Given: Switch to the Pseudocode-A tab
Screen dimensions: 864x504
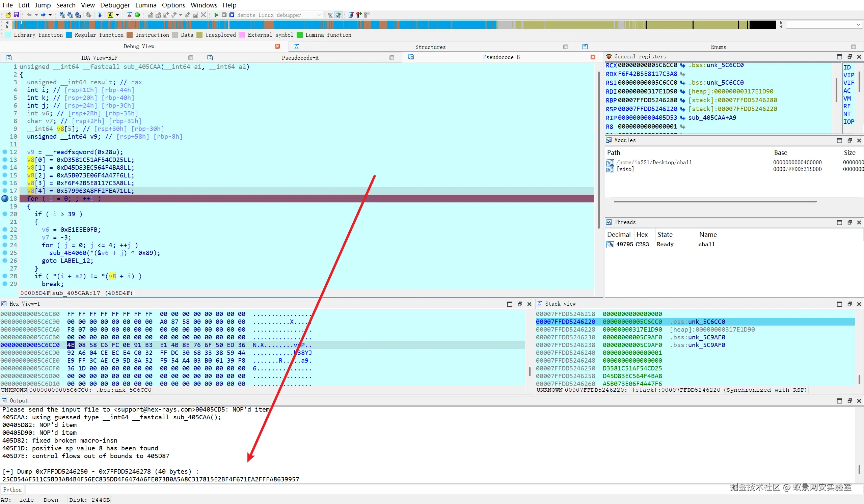Looking at the screenshot, I should [300, 58].
